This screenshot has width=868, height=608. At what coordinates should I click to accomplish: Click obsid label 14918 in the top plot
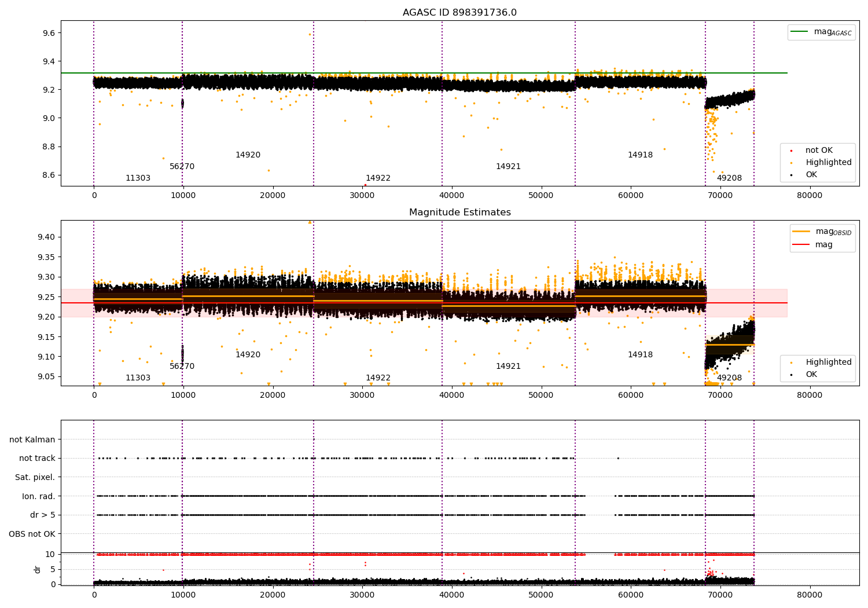point(640,155)
